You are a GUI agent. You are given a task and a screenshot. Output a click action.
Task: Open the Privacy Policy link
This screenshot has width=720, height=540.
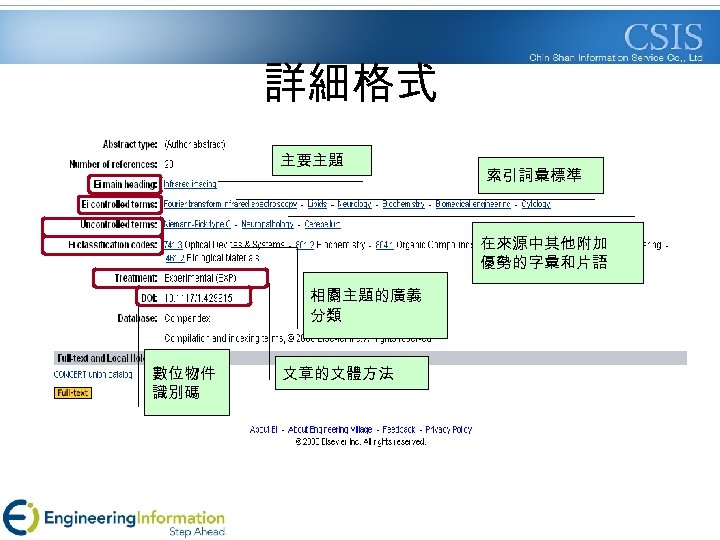449,430
